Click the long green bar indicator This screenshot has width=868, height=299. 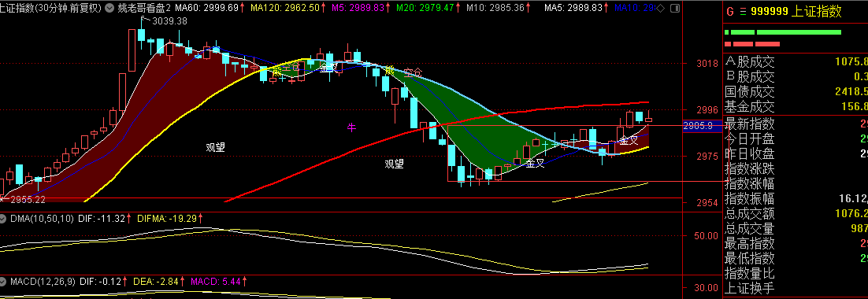click(x=799, y=32)
